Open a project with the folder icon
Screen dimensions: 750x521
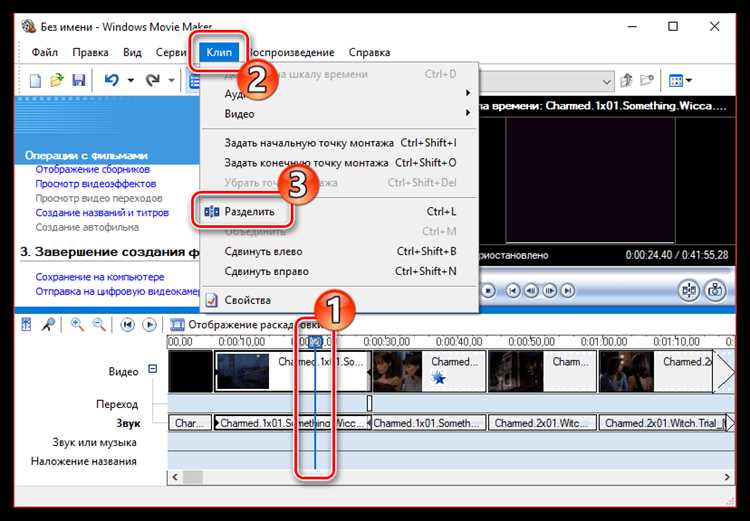pyautogui.click(x=57, y=80)
